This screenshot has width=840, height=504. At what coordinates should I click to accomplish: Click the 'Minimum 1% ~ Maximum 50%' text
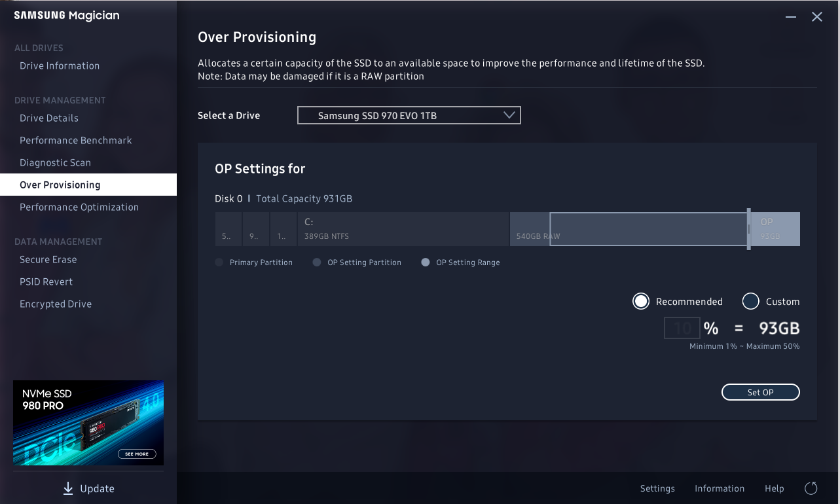(x=744, y=346)
